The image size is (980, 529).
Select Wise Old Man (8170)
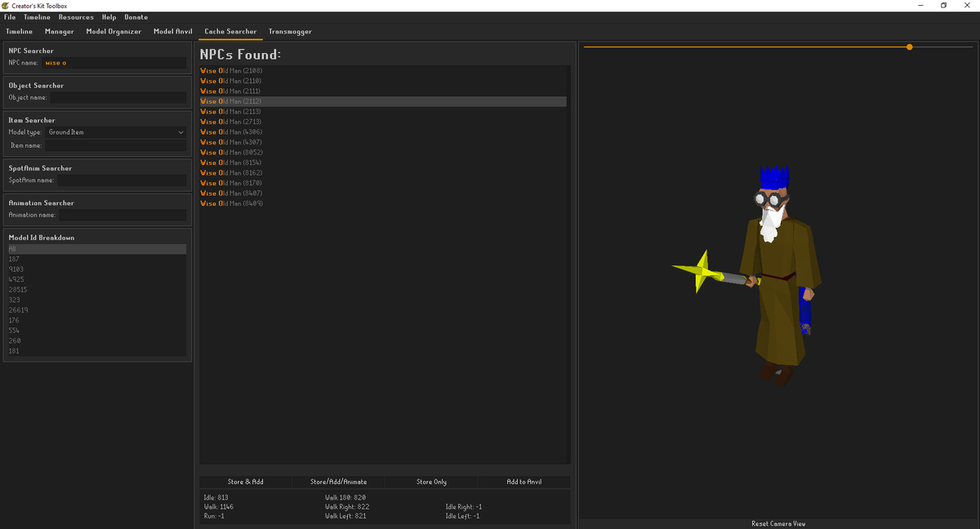click(x=383, y=183)
